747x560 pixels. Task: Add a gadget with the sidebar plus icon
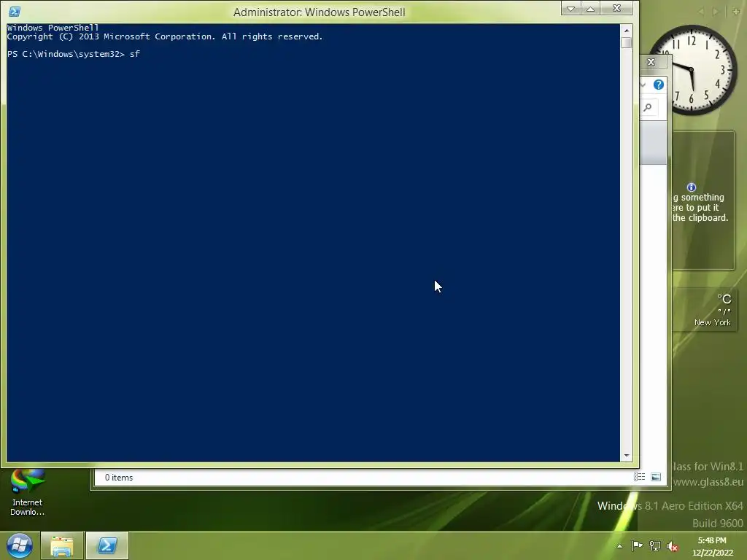point(736,12)
